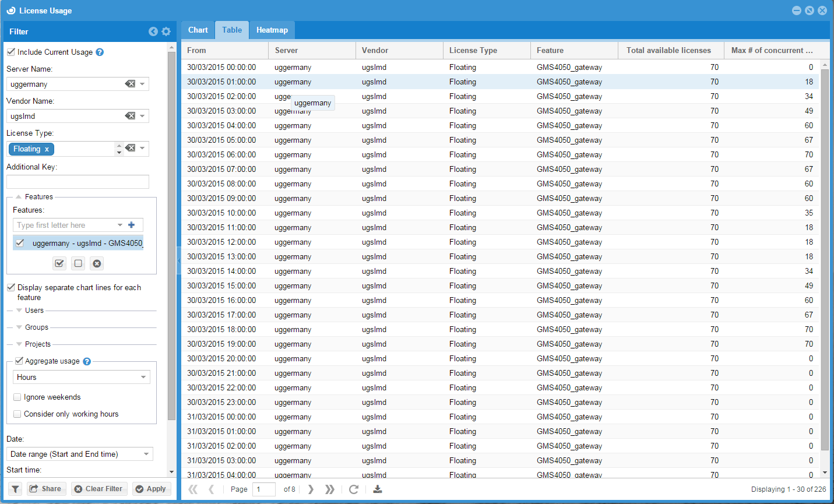Refresh the table with the reload icon

[x=353, y=489]
